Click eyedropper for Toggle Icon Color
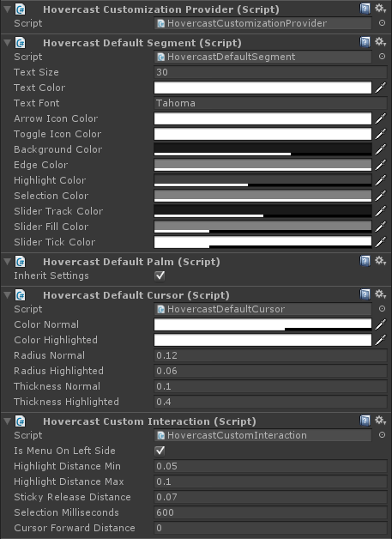392x539 pixels. tap(380, 134)
